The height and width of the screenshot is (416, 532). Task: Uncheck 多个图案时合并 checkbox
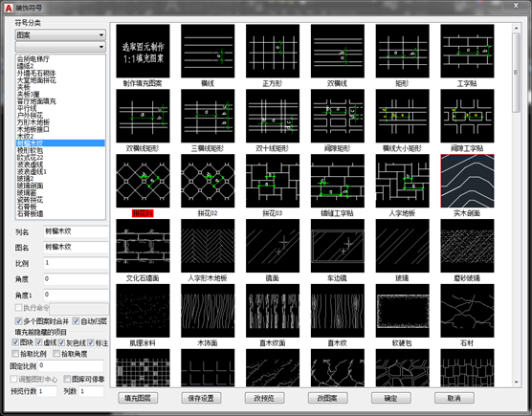18,321
